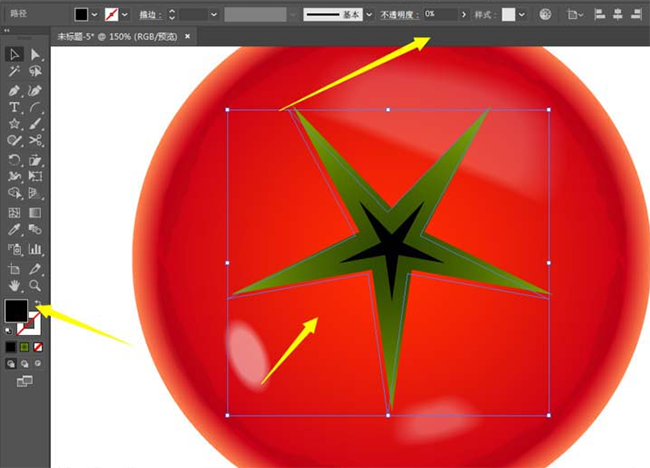This screenshot has width=650, height=468.
Task: Open control bar fill color dropdown
Action: coord(95,15)
